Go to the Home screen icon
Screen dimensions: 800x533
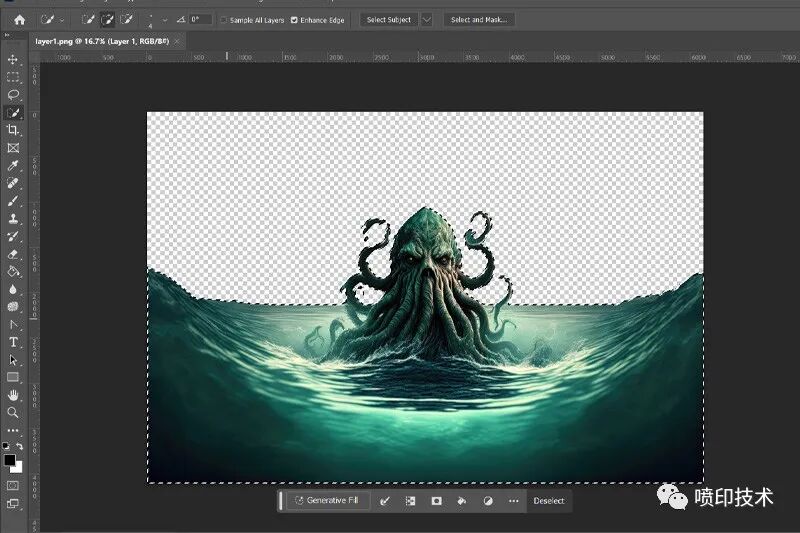point(19,20)
